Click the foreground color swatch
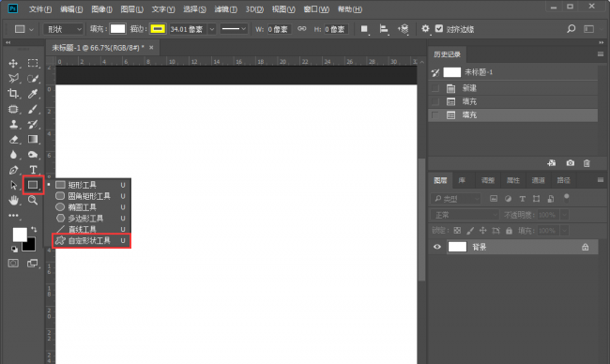Screen dimensions: 610x364 (20, 235)
